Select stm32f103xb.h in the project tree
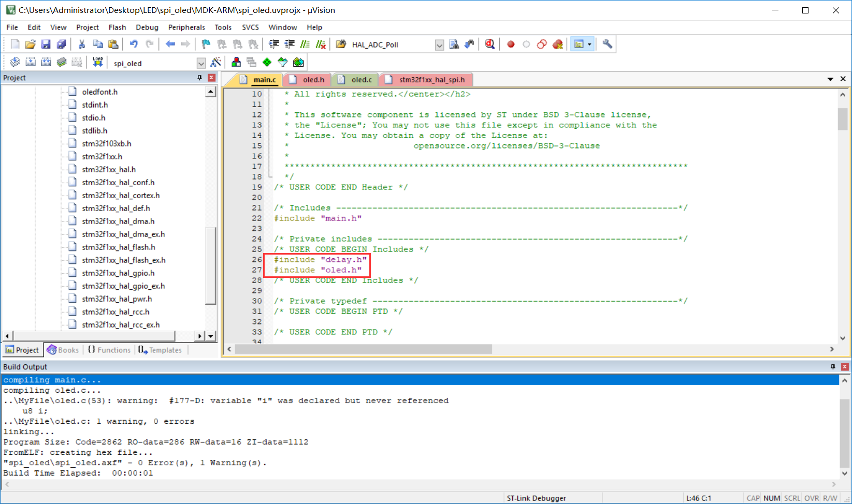The image size is (852, 504). pyautogui.click(x=106, y=143)
